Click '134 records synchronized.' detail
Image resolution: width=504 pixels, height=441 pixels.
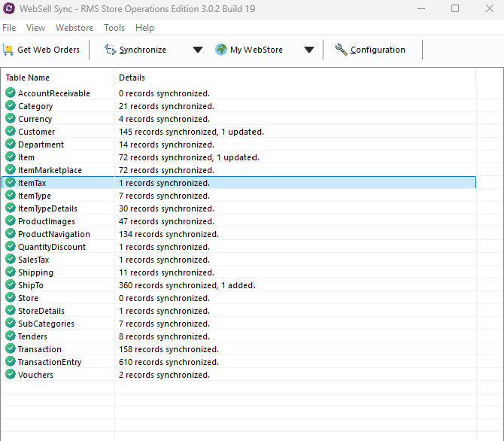(x=169, y=234)
